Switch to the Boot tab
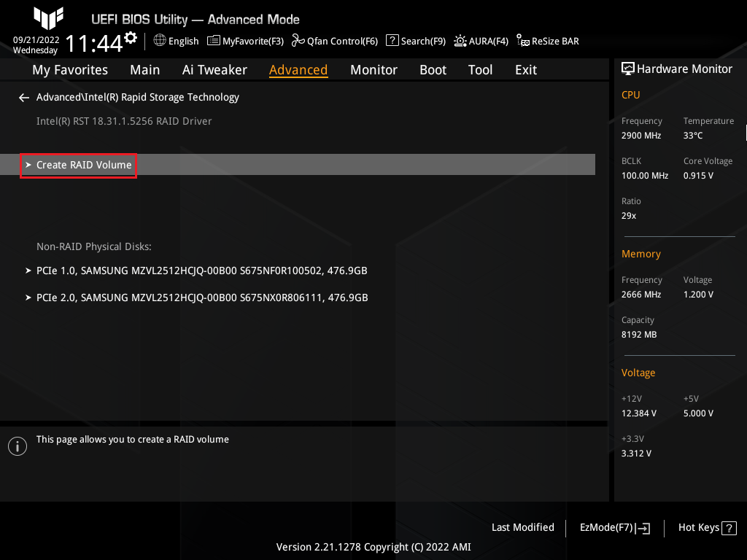 click(433, 70)
